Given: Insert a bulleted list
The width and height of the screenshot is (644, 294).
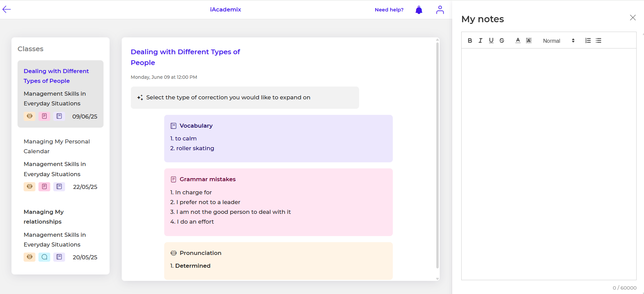Looking at the screenshot, I should pos(598,40).
